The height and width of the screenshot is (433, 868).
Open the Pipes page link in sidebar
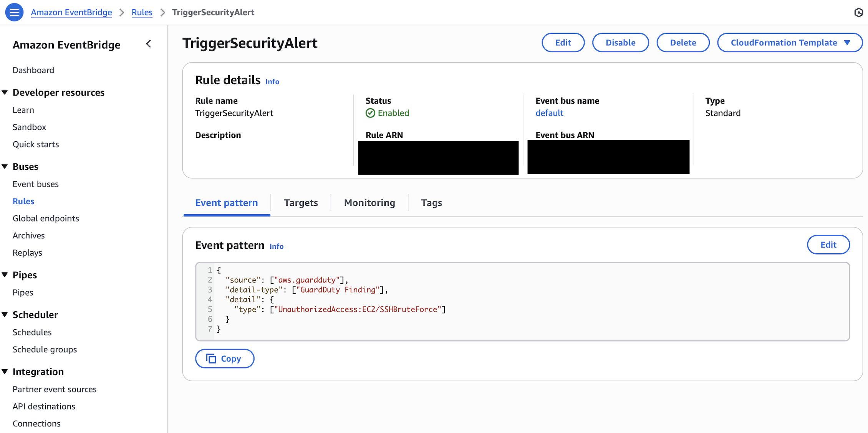tap(23, 293)
